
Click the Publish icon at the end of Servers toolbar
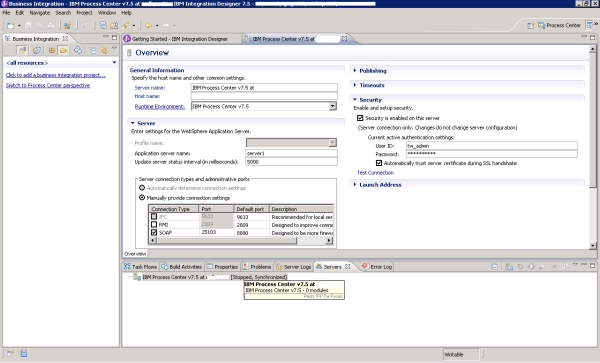[x=565, y=267]
